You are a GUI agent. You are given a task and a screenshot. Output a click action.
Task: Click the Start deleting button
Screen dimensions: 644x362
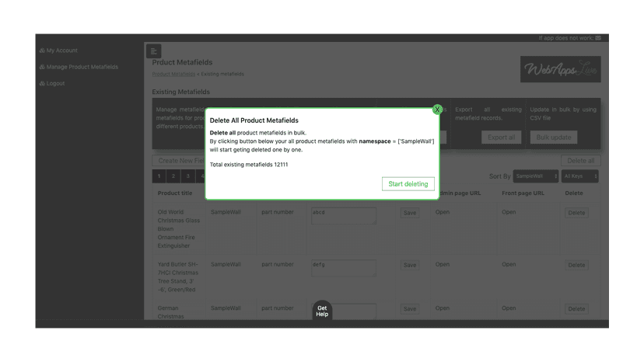tap(408, 184)
